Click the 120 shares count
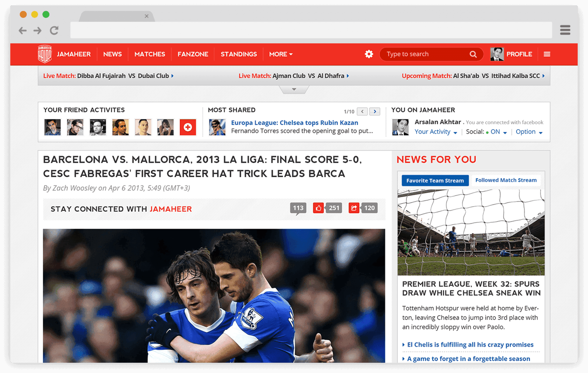 pyautogui.click(x=369, y=208)
